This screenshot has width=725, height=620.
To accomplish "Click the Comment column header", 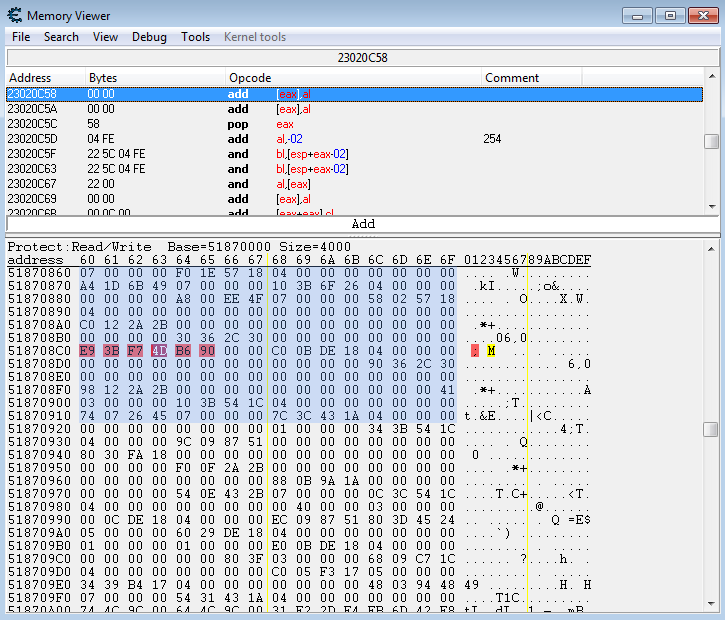I will click(x=512, y=78).
